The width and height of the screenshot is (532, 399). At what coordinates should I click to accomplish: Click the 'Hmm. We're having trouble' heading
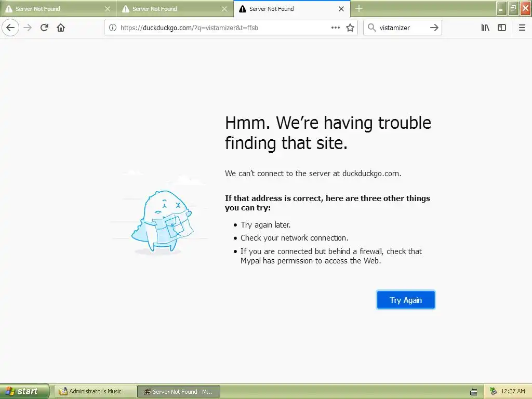pos(328,132)
